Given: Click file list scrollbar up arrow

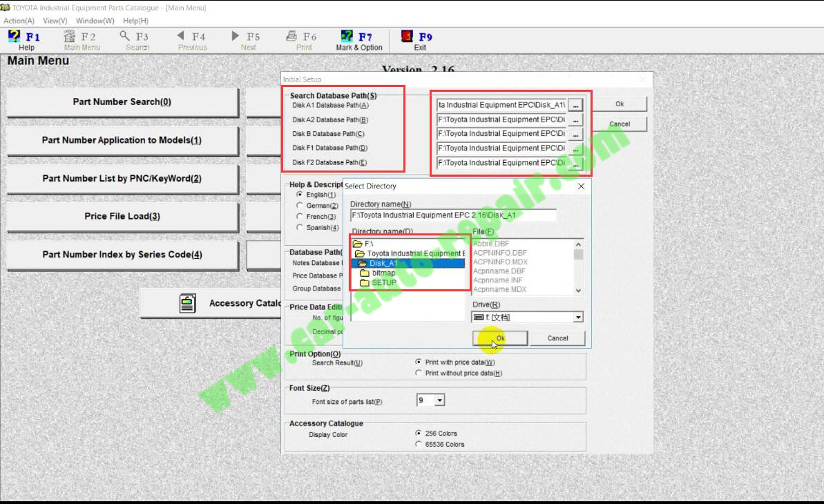Looking at the screenshot, I should click(x=578, y=244).
